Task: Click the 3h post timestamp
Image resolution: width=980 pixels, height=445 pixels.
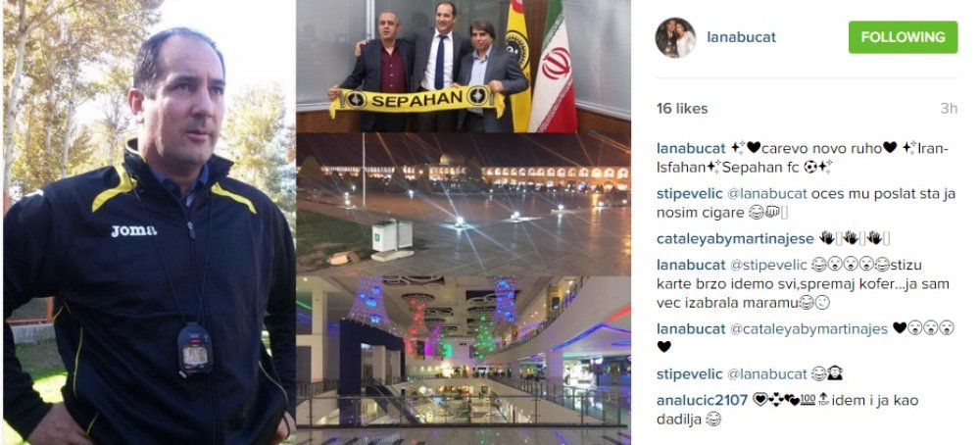Action: click(949, 108)
